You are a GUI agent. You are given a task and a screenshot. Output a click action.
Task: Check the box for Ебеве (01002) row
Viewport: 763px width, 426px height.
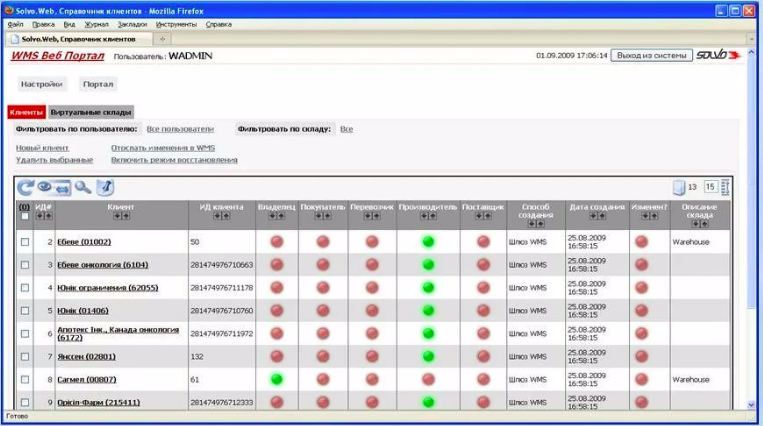pos(25,242)
